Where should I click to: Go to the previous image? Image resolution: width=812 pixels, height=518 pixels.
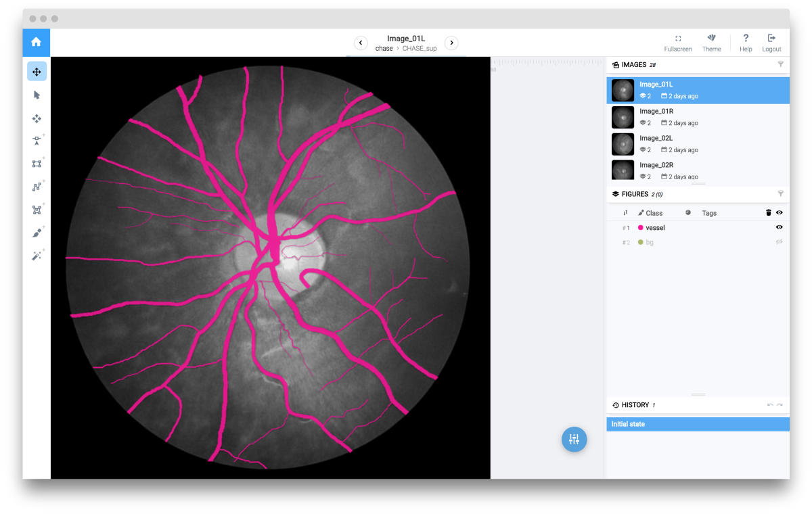pos(361,43)
